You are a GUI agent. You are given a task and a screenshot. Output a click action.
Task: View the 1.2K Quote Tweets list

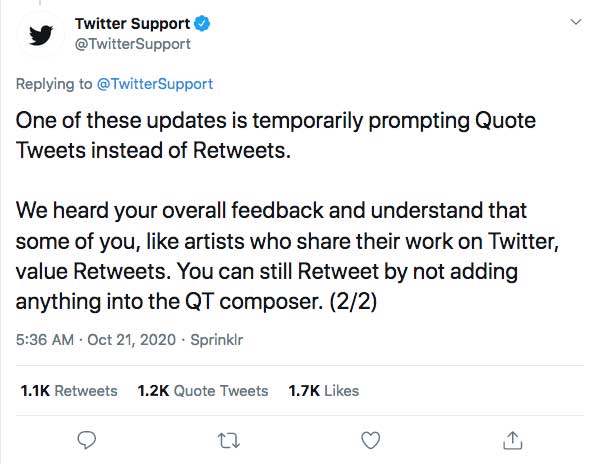[203, 391]
